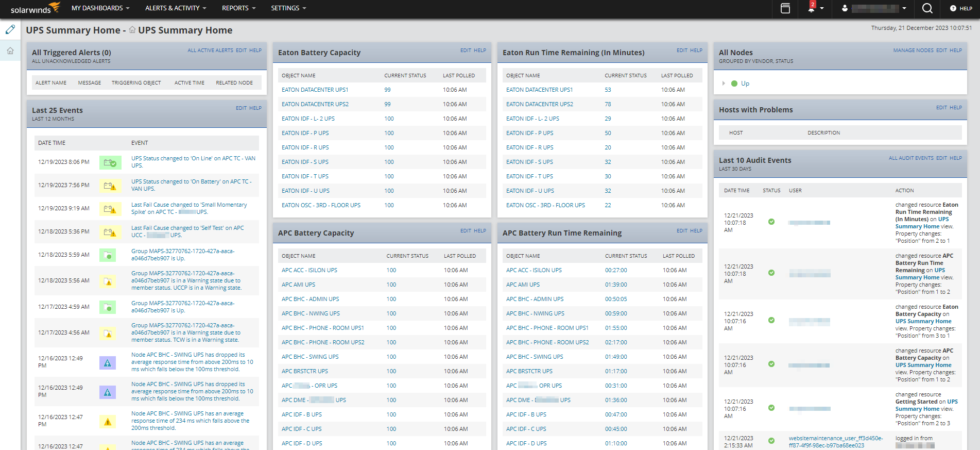
Task: Click the green check for Eaton Battery Capacity audit event
Action: pyautogui.click(x=771, y=320)
